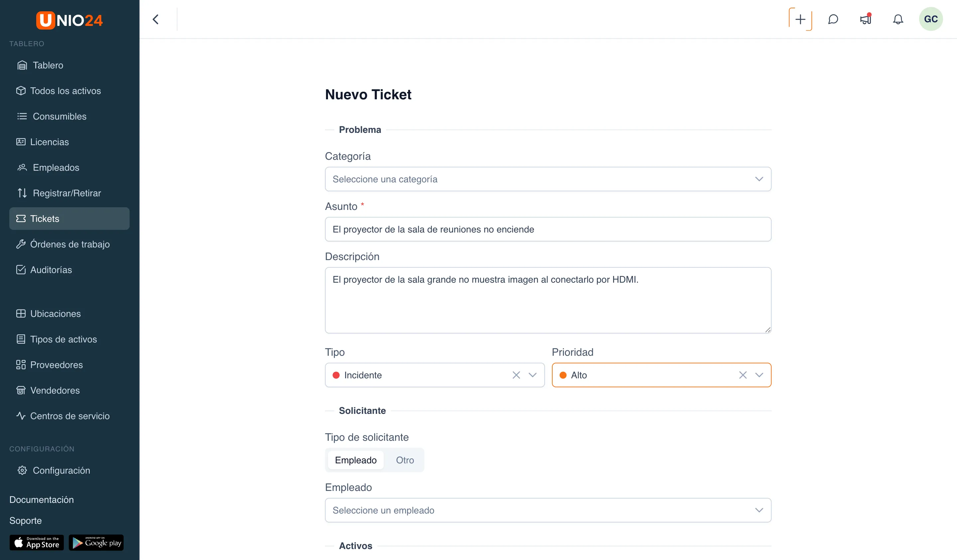Open the Prioridad Alto dropdown

[x=661, y=375]
